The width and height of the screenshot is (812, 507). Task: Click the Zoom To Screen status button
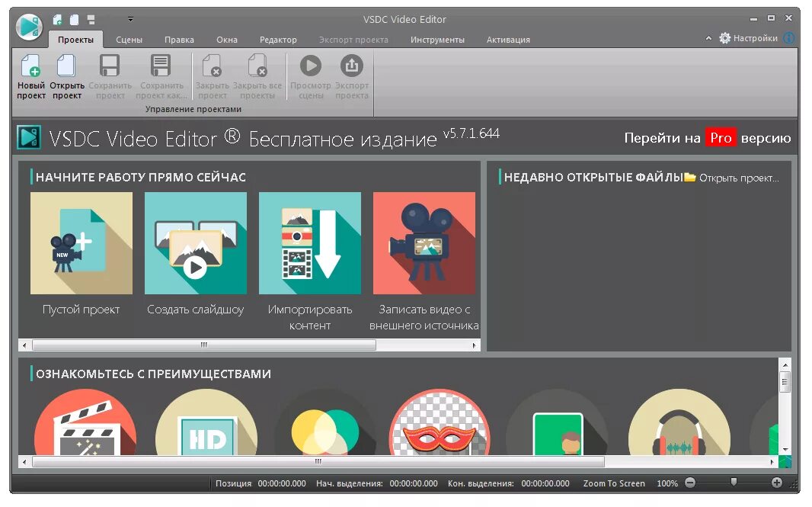(614, 483)
